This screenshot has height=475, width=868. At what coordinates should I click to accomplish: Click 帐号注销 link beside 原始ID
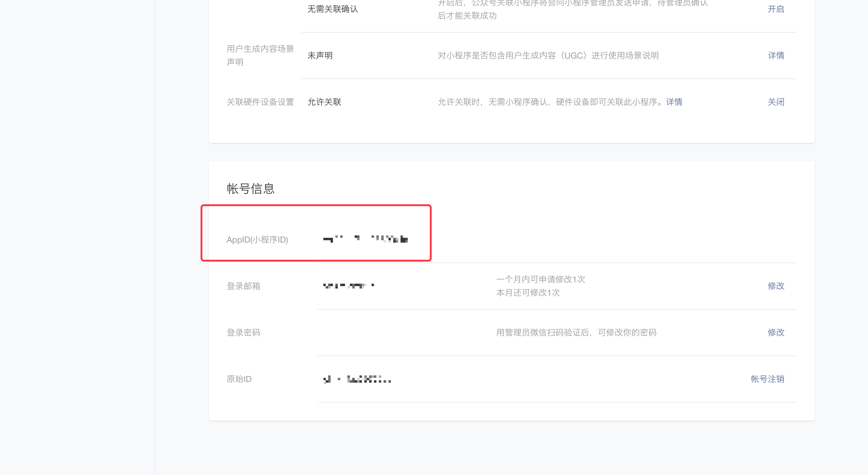767,379
